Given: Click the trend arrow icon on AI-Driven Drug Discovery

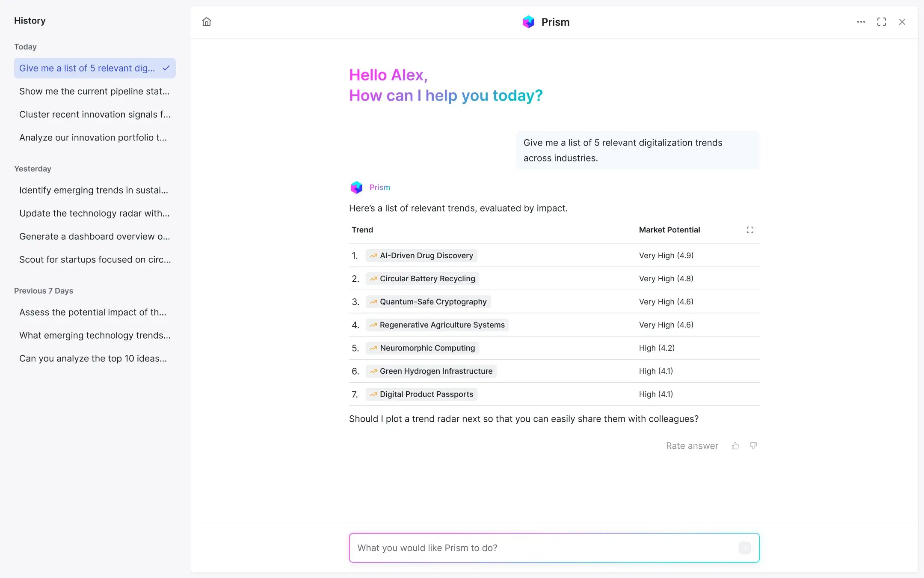Looking at the screenshot, I should click(x=373, y=255).
